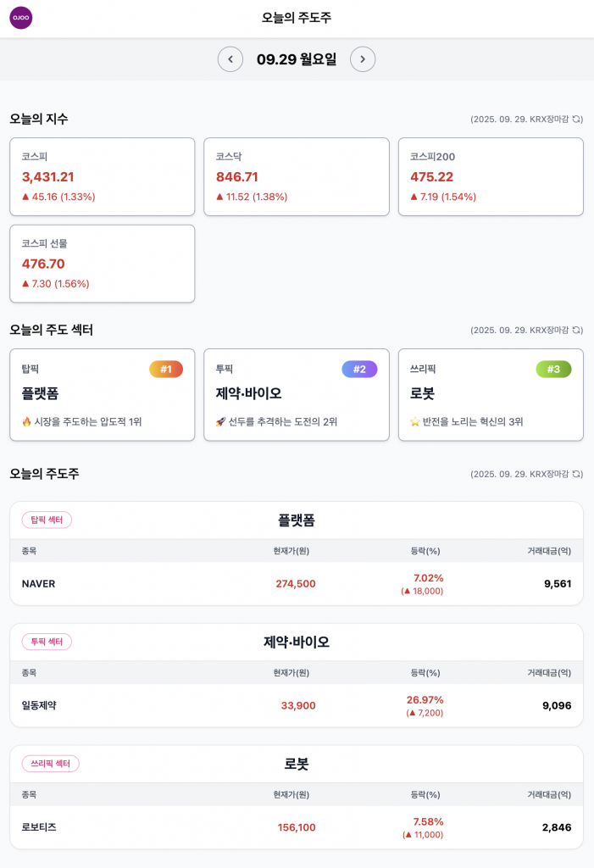Open the 코스닥 index card
Screen dimensions: 594x868
click(x=297, y=176)
